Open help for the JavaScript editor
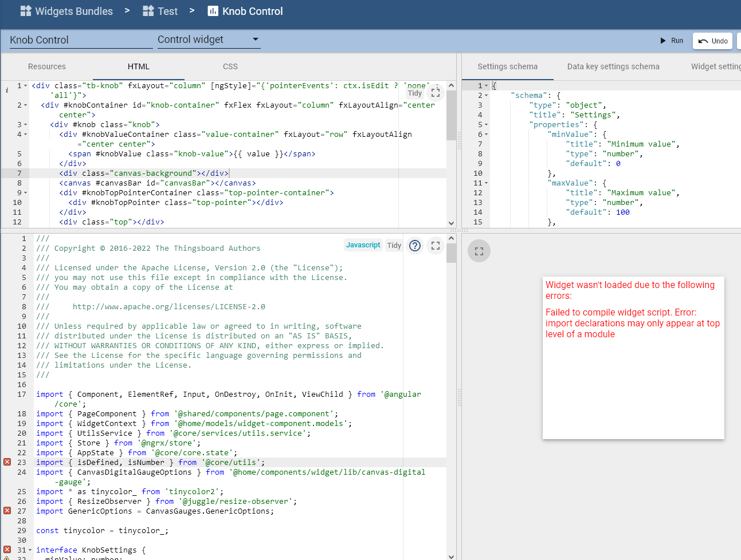 point(414,245)
